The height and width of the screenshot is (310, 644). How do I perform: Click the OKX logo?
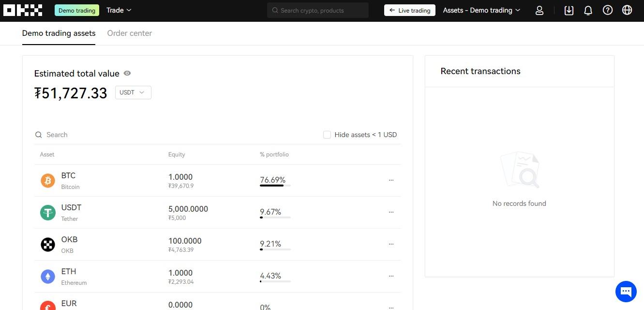coord(23,10)
